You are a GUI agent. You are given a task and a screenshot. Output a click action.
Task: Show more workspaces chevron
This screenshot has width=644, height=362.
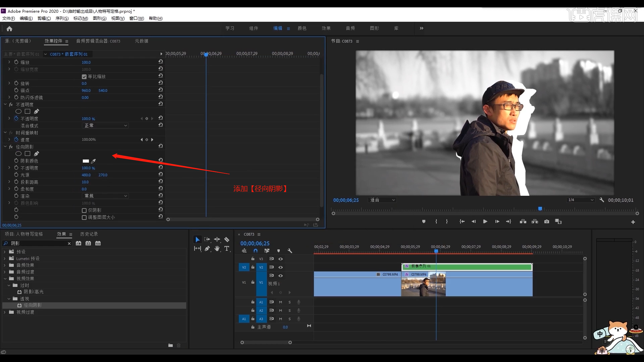pyautogui.click(x=422, y=28)
